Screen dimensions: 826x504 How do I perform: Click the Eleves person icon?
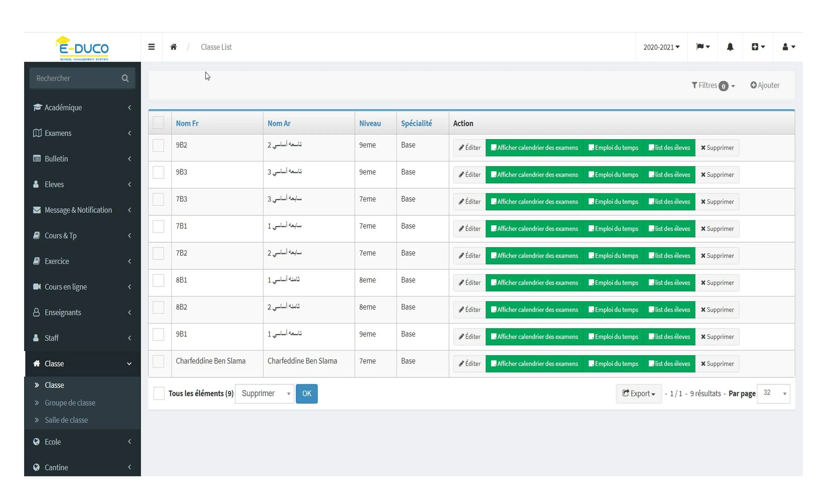click(36, 184)
